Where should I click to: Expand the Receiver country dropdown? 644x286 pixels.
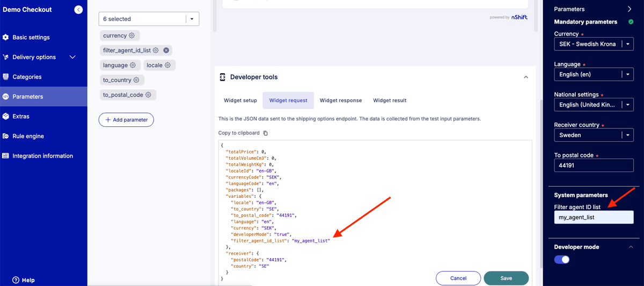click(627, 135)
